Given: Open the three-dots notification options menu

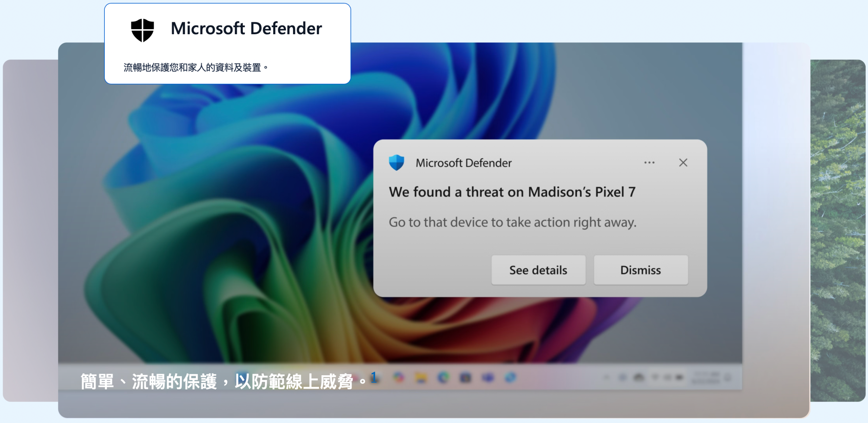Looking at the screenshot, I should [649, 163].
